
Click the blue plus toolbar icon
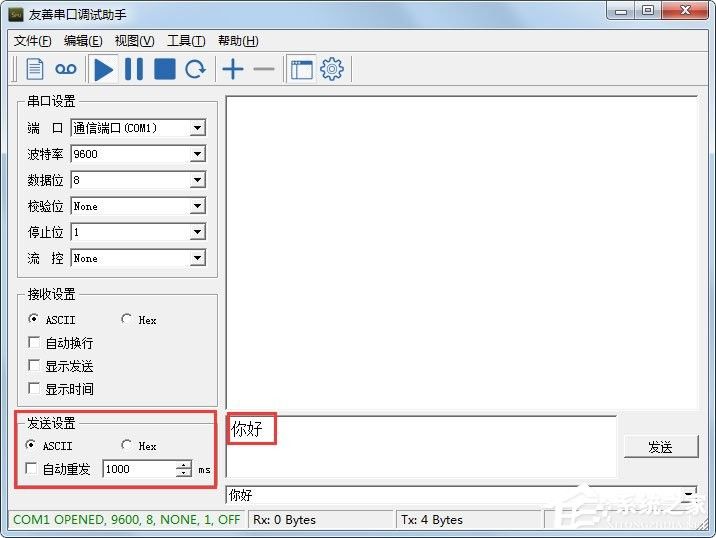click(x=233, y=69)
